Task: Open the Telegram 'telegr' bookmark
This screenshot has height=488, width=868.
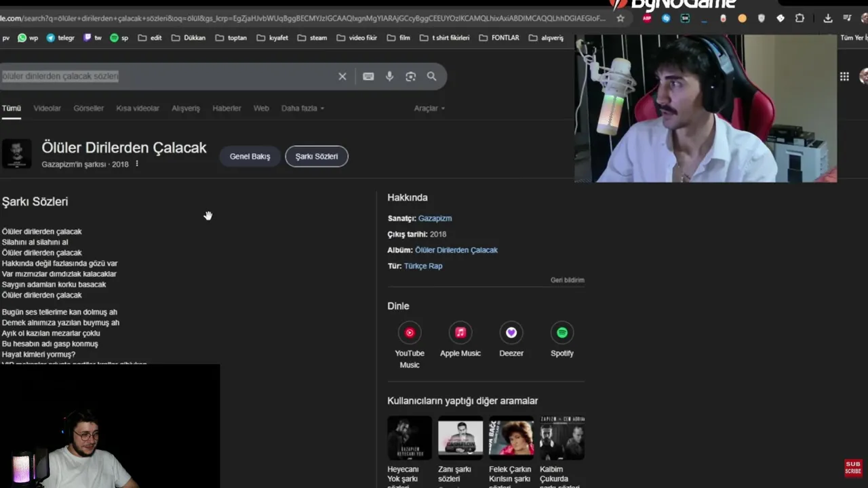Action: click(60, 38)
